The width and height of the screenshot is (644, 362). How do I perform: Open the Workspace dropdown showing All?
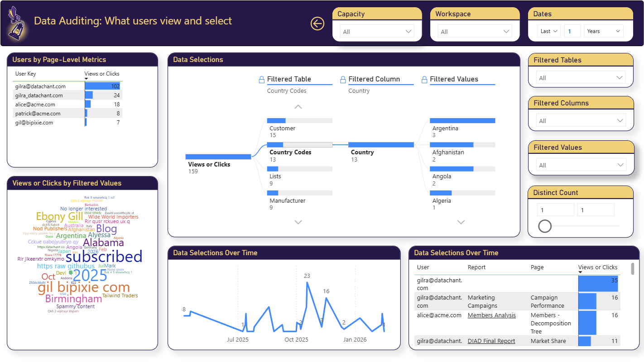pyautogui.click(x=474, y=31)
